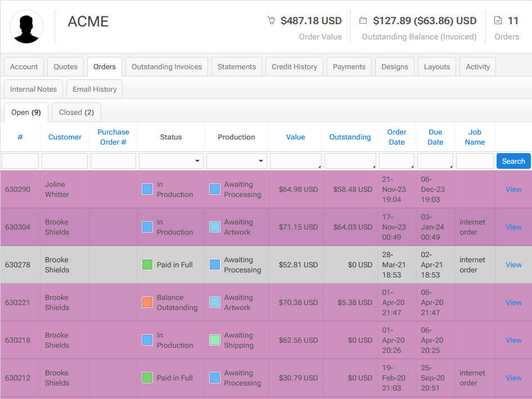Viewport: 532px width, 399px height.
Task: Click Awaiting Artwork swatch for order 630221
Action: [x=215, y=302]
